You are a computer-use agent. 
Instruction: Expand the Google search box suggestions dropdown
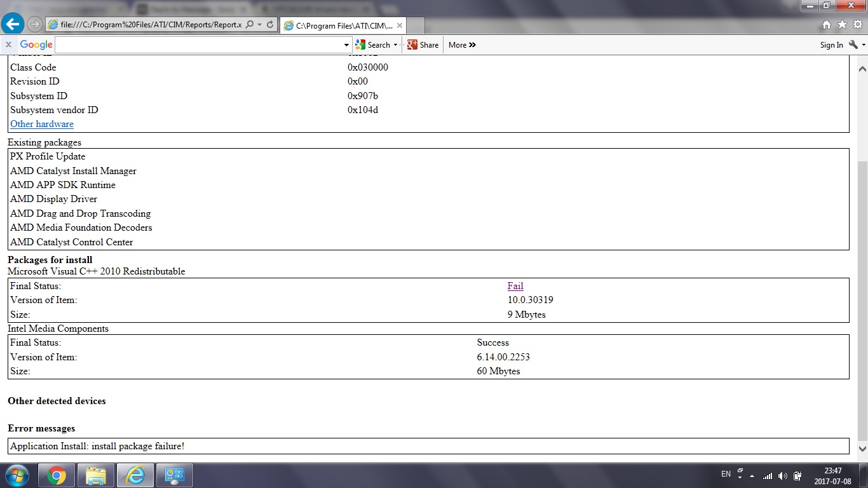tap(346, 45)
